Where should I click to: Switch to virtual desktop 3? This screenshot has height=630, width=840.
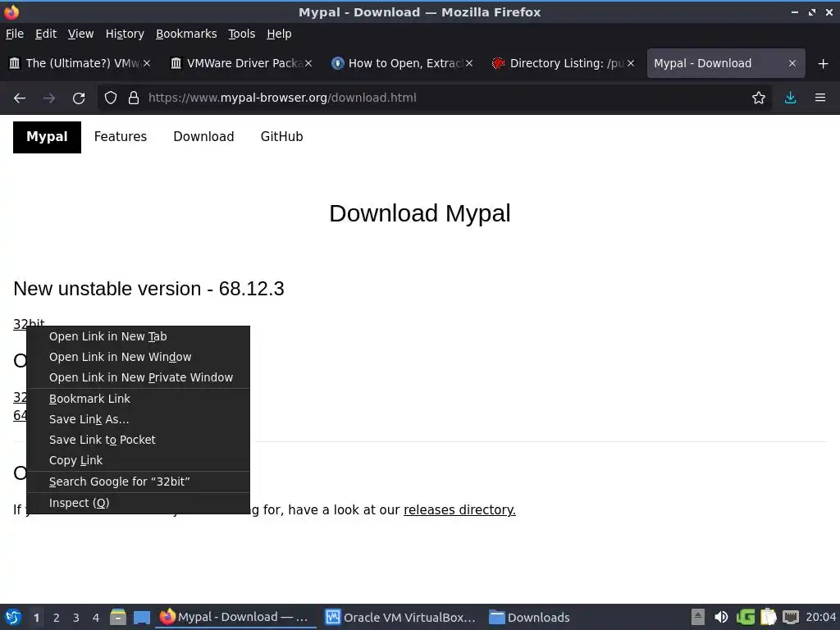point(76,618)
